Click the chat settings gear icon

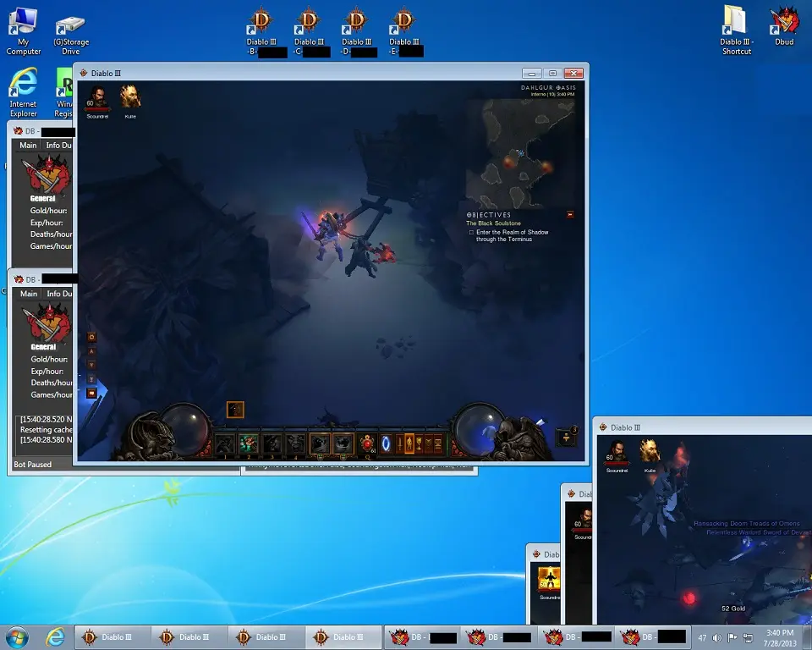(91, 337)
